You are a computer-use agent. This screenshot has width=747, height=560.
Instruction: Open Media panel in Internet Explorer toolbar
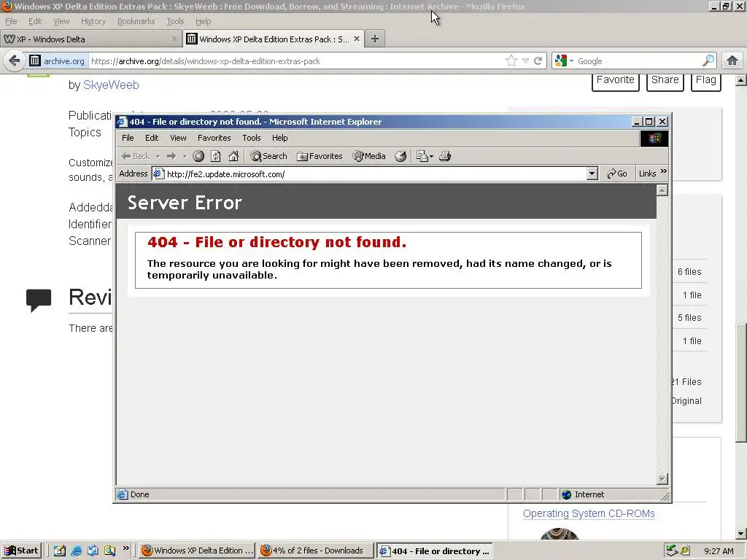[x=369, y=156]
